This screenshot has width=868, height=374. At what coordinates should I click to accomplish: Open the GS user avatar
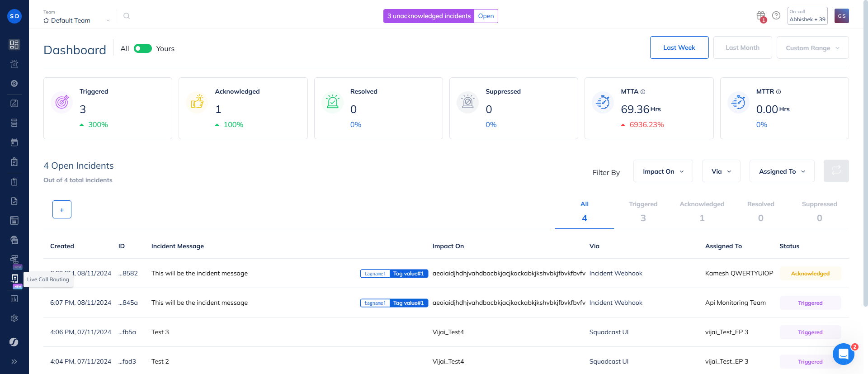point(841,16)
